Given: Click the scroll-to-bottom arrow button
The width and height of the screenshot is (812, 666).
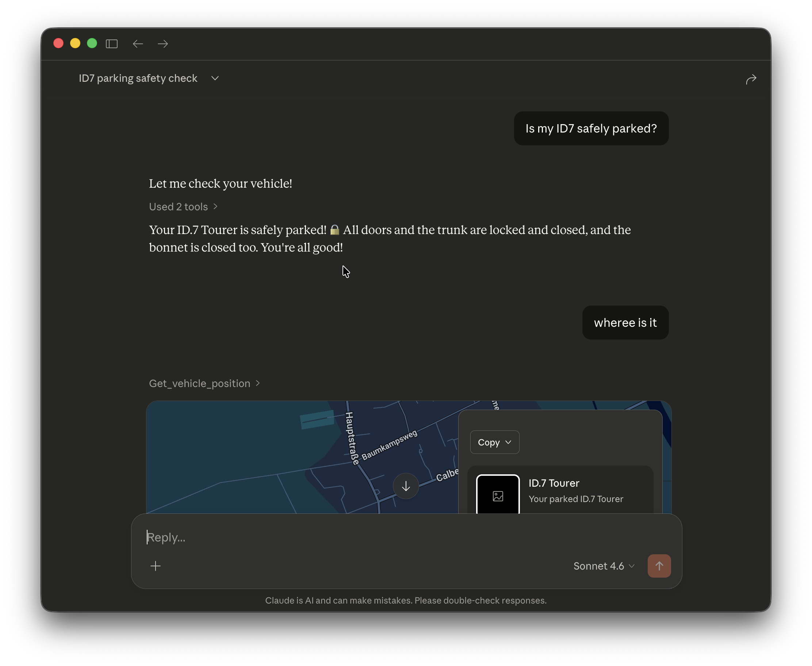Looking at the screenshot, I should click(406, 486).
